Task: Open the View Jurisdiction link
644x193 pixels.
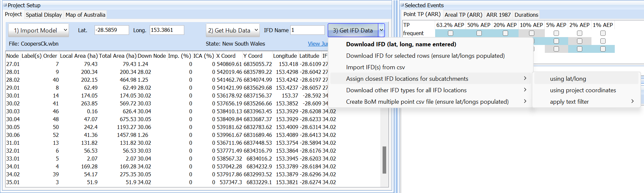Action: coord(318,44)
